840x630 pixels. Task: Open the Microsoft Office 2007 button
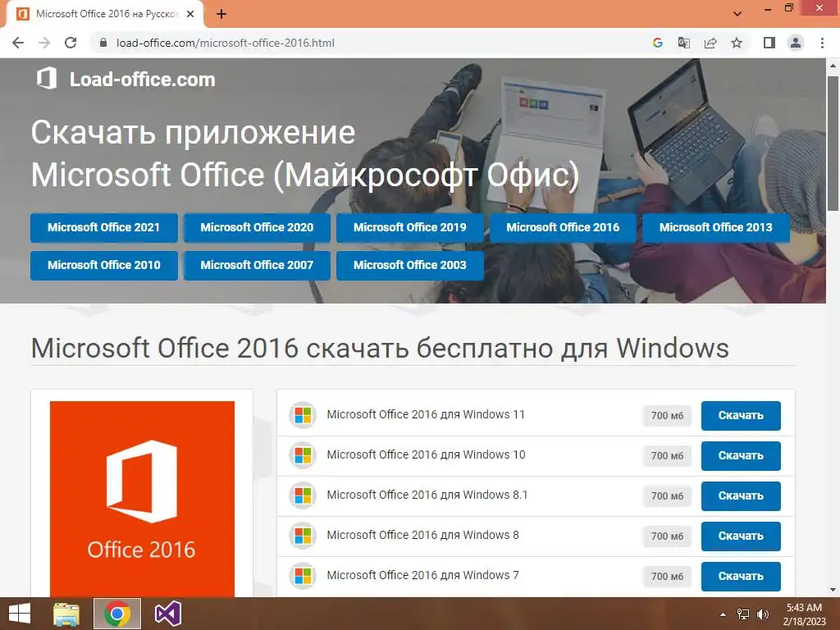(x=257, y=265)
